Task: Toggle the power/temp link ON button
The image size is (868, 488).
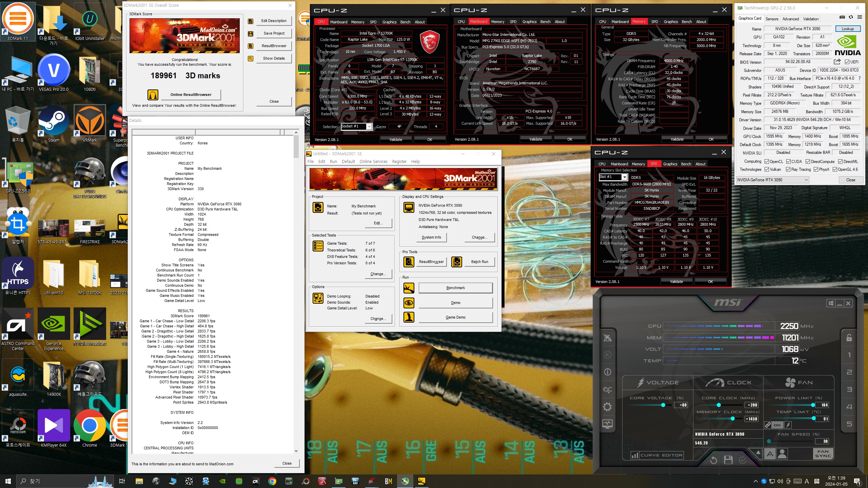Action: click(777, 425)
